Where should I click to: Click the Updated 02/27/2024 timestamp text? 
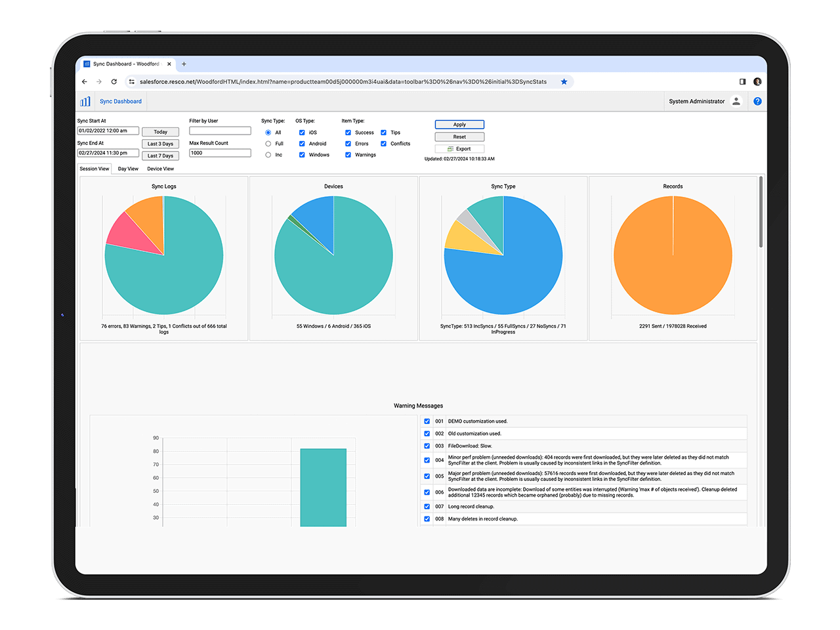tap(459, 159)
